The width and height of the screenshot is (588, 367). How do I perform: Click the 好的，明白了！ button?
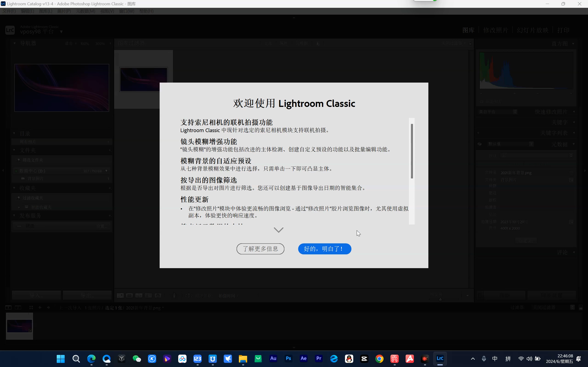(324, 249)
